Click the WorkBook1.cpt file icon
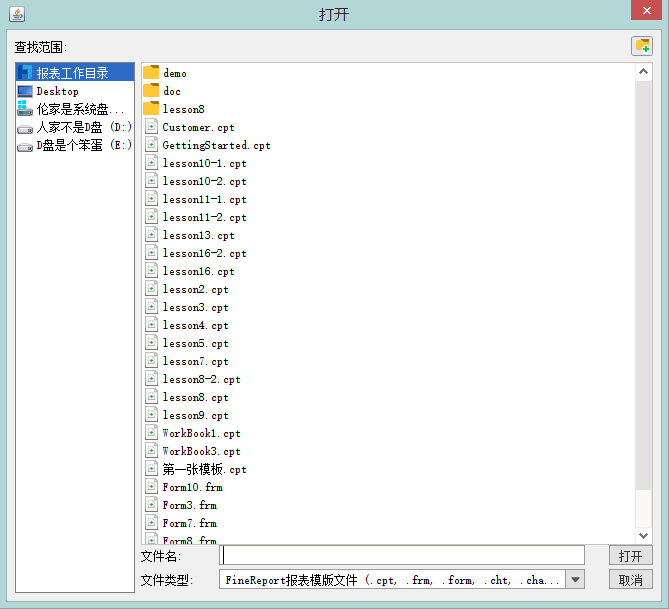The width and height of the screenshot is (669, 609). point(151,432)
